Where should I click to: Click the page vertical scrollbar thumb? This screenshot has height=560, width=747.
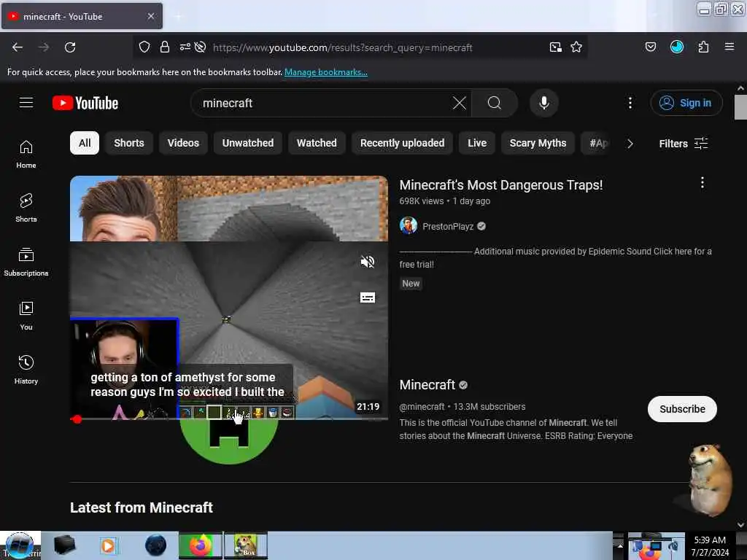(740, 107)
